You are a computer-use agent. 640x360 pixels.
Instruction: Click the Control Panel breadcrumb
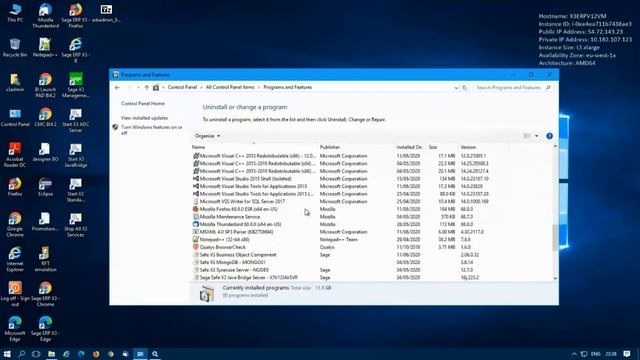pyautogui.click(x=182, y=87)
